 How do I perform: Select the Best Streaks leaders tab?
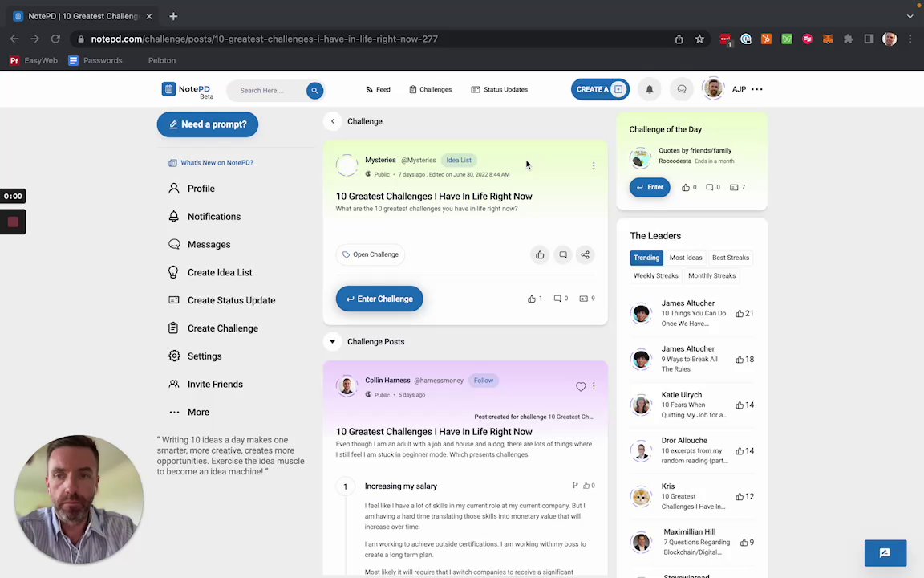730,258
